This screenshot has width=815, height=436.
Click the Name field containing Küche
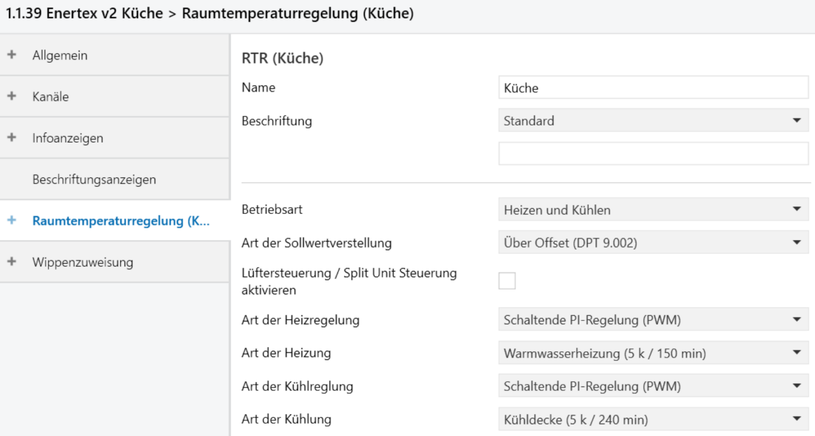click(x=653, y=88)
